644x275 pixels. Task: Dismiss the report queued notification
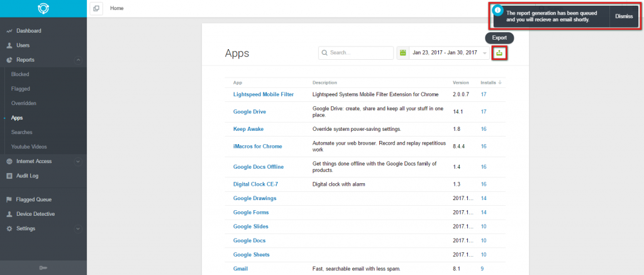624,16
